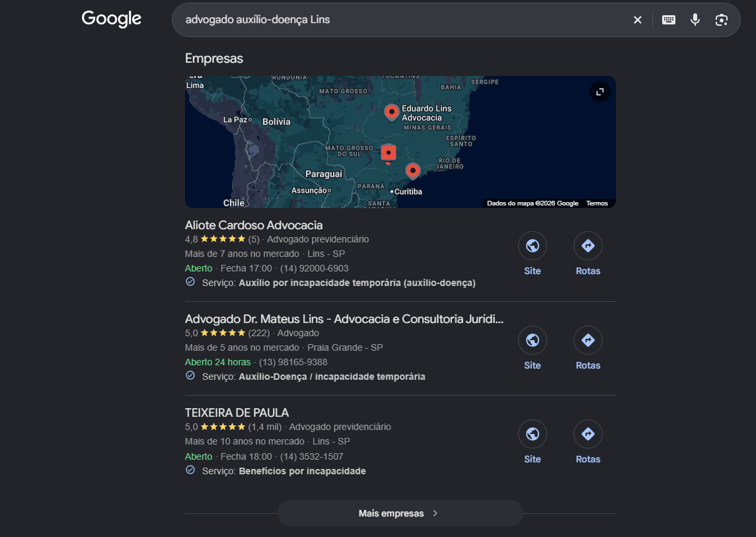
Task: Select the map pin above Curitiba
Action: 413,170
